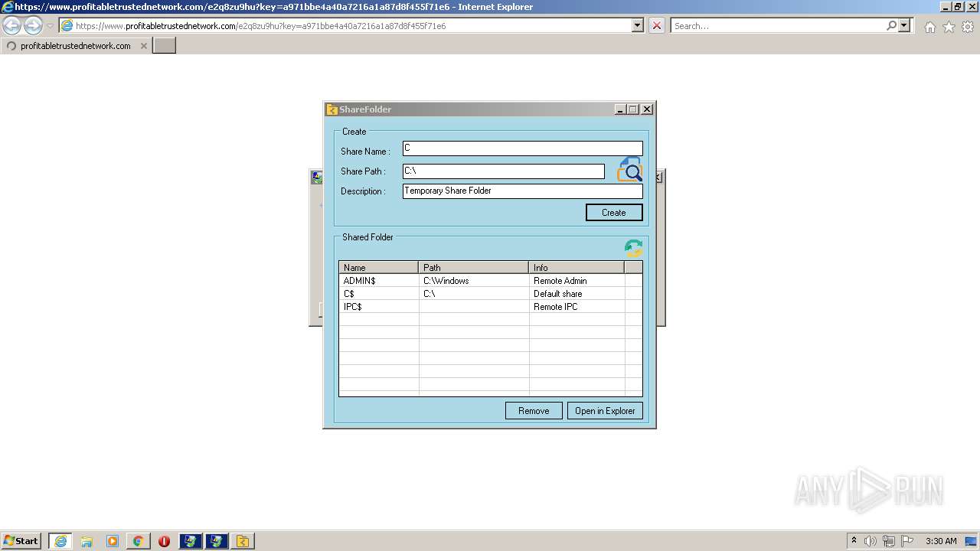The width and height of the screenshot is (980, 551).
Task: Sort shares by Path column header
Action: coord(474,267)
